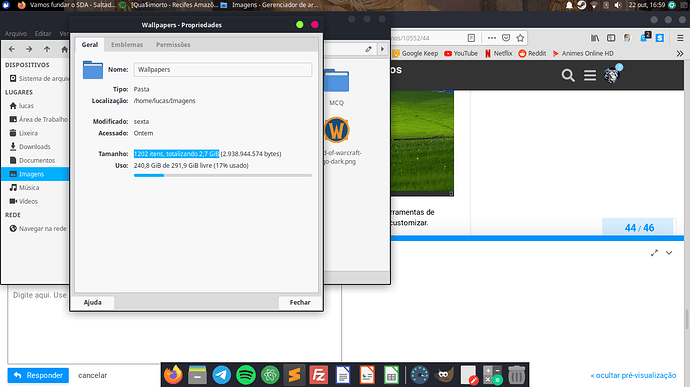Open the speedometer system monitor dock icon

pyautogui.click(x=419, y=375)
